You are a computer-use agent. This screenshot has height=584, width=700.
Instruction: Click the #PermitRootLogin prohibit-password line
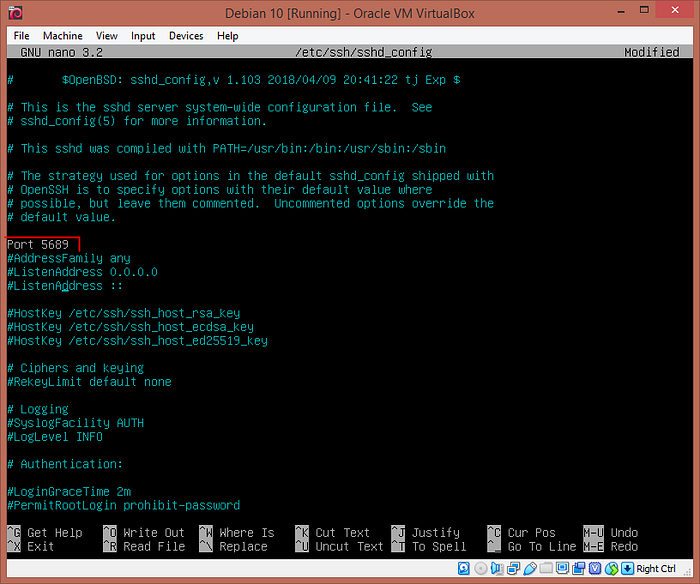[124, 505]
